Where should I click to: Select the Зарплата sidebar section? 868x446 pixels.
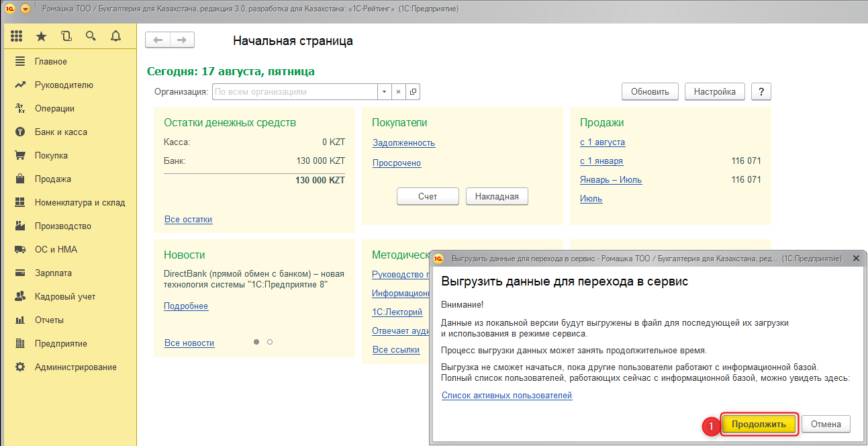(53, 273)
